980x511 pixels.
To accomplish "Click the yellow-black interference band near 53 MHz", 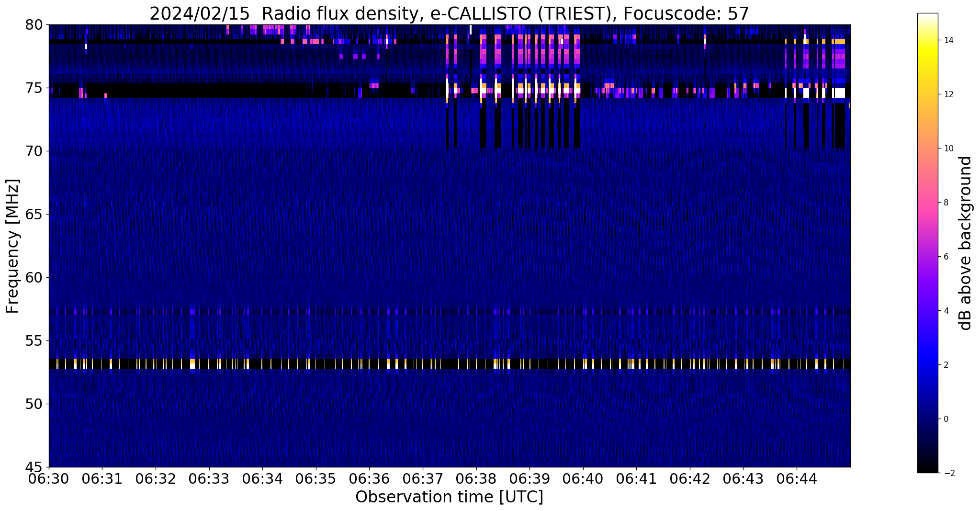I will pyautogui.click(x=450, y=363).
